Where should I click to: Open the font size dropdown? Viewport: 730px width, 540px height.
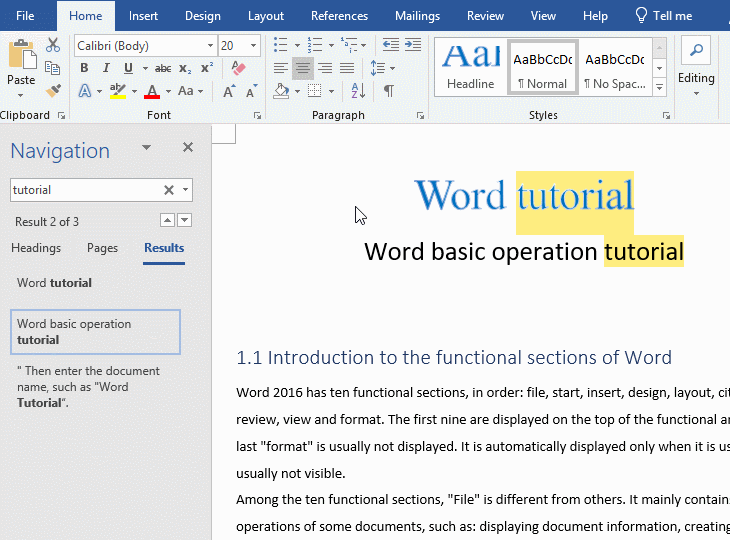click(x=253, y=46)
